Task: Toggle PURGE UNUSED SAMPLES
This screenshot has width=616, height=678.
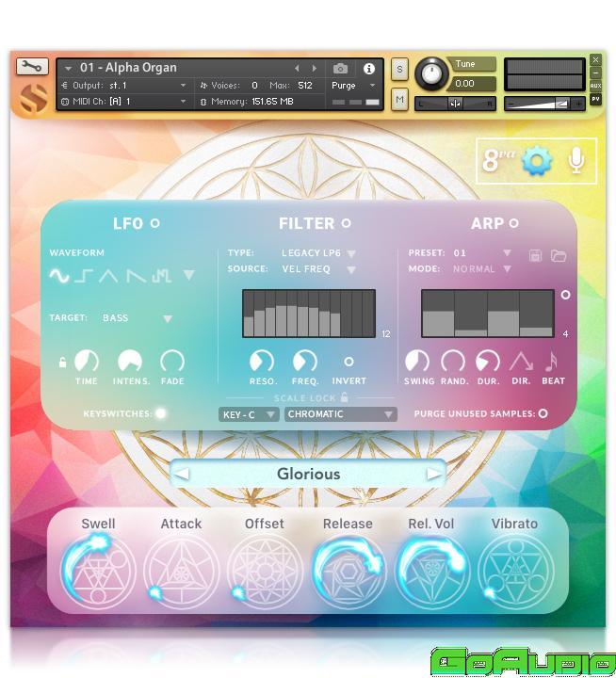Action: (543, 413)
